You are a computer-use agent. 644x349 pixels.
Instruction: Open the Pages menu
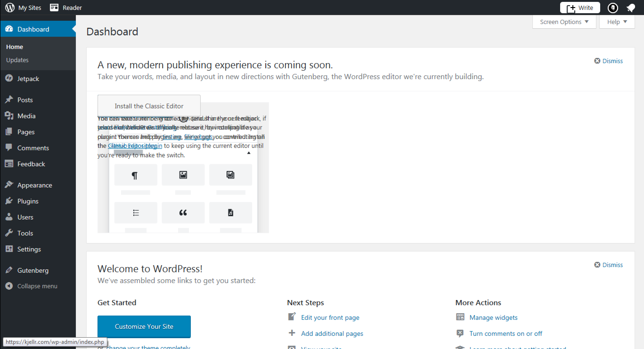coord(26,132)
